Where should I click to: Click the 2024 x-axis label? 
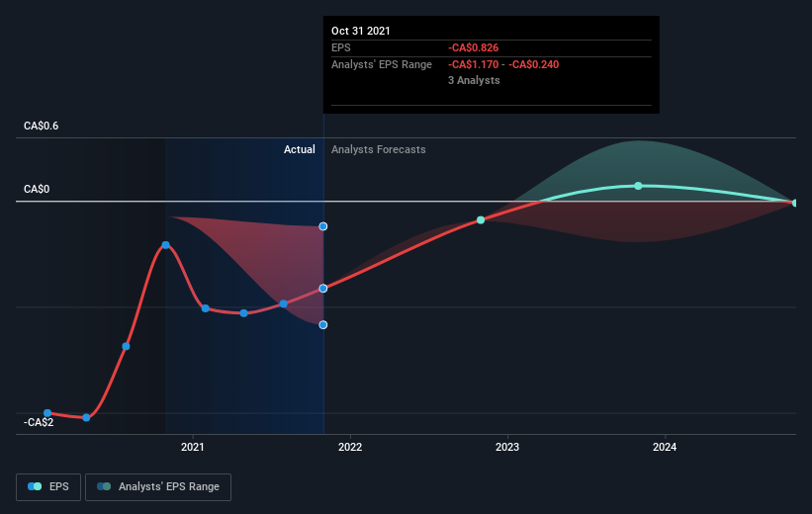665,447
